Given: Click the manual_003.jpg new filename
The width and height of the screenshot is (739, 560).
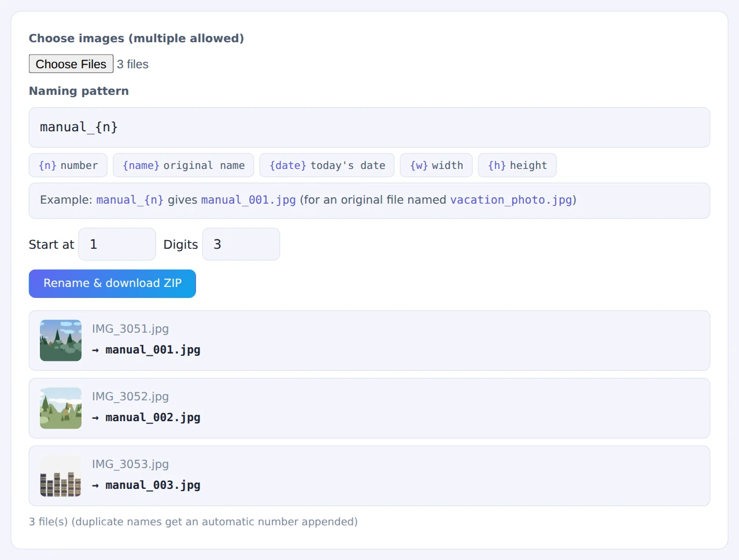Looking at the screenshot, I should click(153, 485).
